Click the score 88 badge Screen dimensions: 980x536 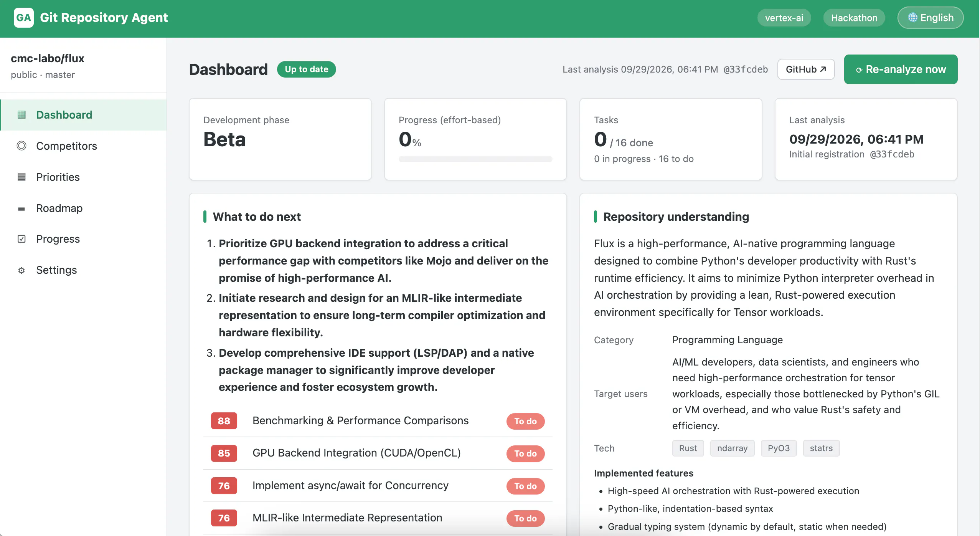224,421
